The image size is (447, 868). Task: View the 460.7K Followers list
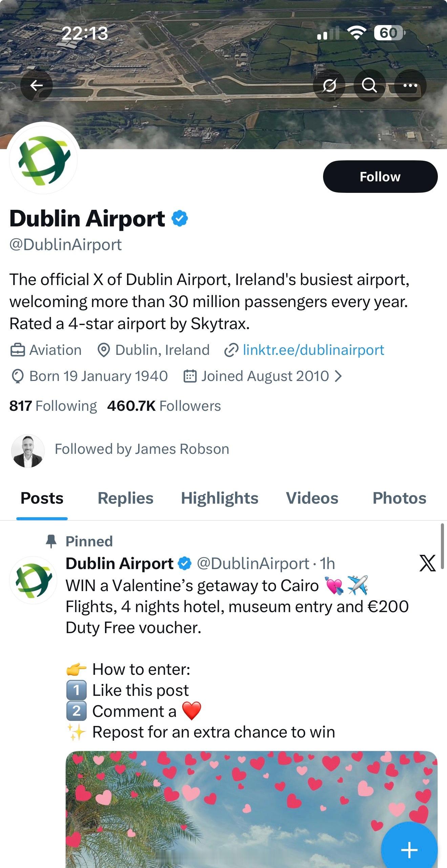[164, 406]
